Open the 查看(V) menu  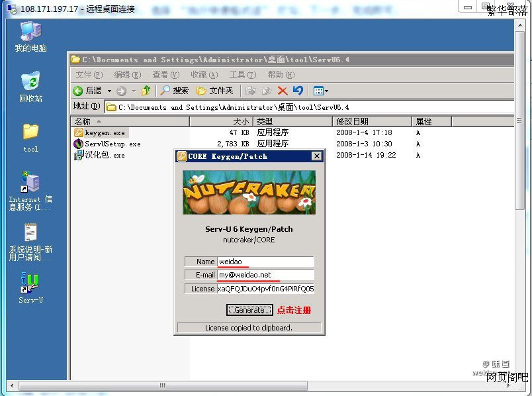(x=166, y=75)
